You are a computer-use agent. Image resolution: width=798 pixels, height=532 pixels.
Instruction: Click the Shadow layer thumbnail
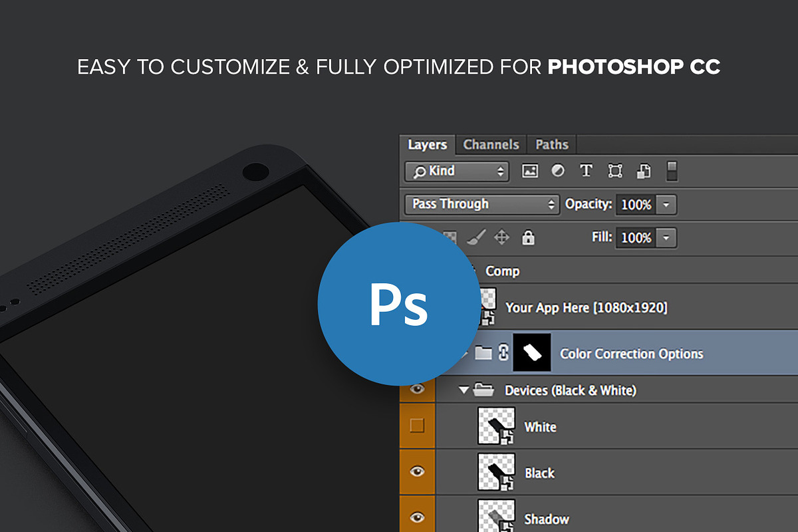click(x=497, y=516)
